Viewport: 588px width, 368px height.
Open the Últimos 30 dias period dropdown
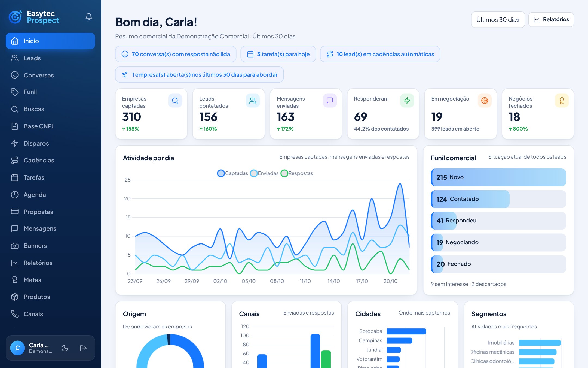(498, 20)
